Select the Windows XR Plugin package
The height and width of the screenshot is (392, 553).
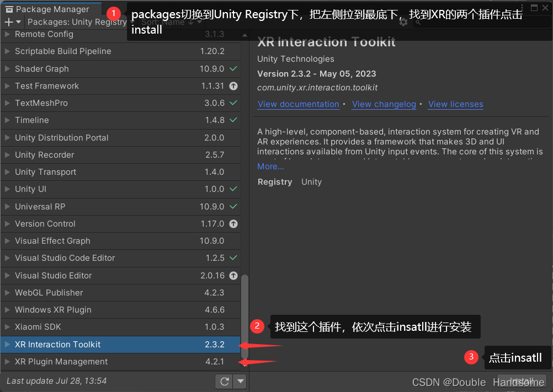point(120,310)
